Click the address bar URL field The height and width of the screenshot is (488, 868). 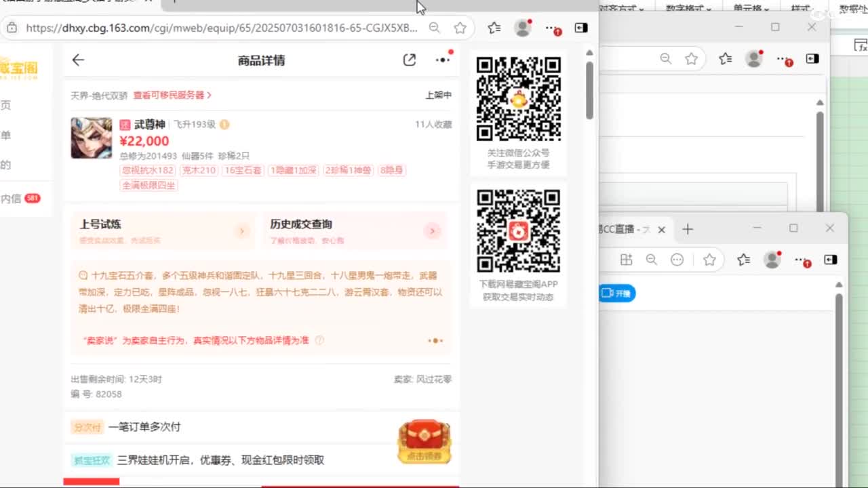pos(222,28)
